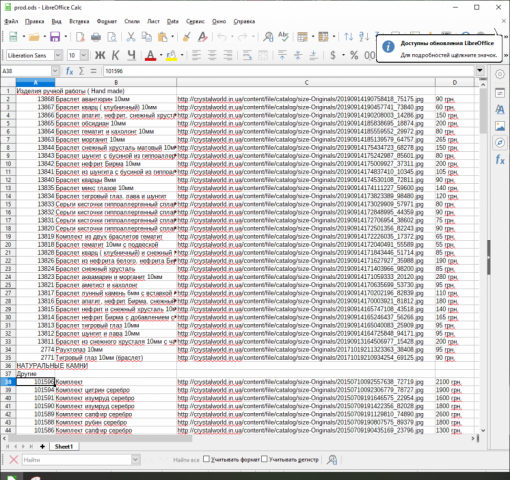Open a file with the folder icon
Image resolution: width=510 pixels, height=480 pixels.
click(34, 37)
